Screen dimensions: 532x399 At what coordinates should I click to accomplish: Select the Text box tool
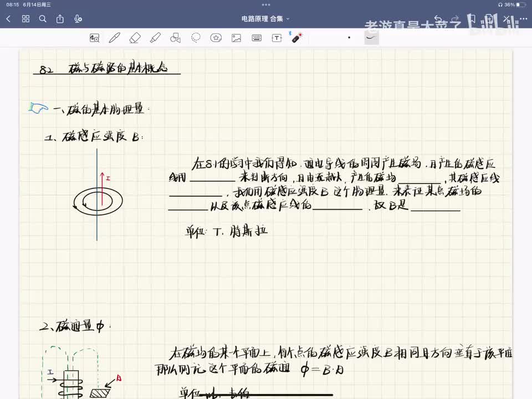[277, 38]
